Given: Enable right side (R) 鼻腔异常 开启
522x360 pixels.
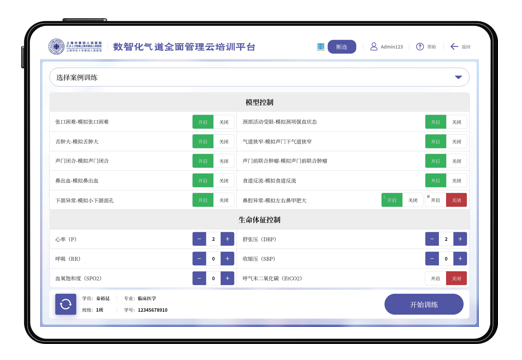Looking at the screenshot, I should click(435, 200).
